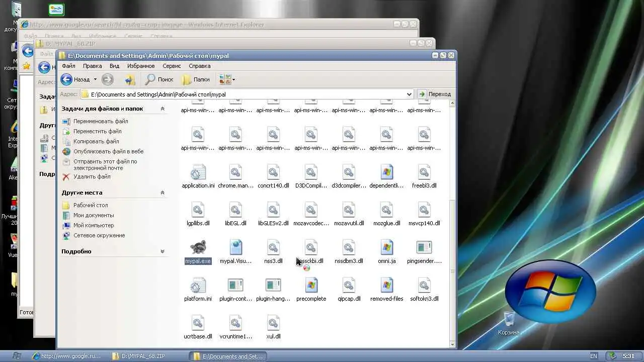Image resolution: width=644 pixels, height=362 pixels.
Task: Select the application.ini file icon
Action: tap(198, 171)
